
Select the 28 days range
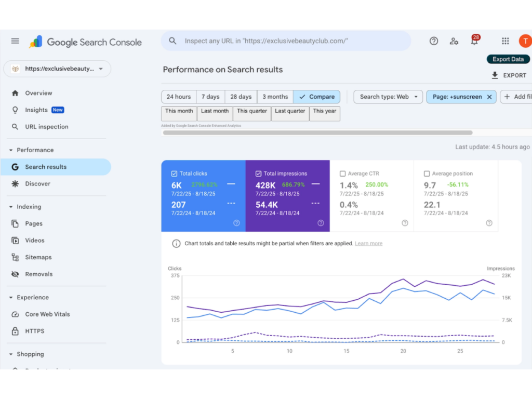(241, 97)
